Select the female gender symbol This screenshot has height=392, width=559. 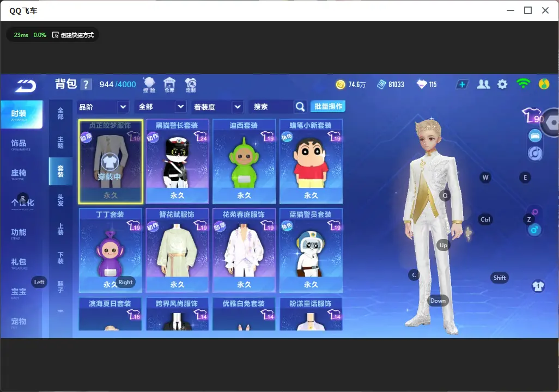point(535,212)
